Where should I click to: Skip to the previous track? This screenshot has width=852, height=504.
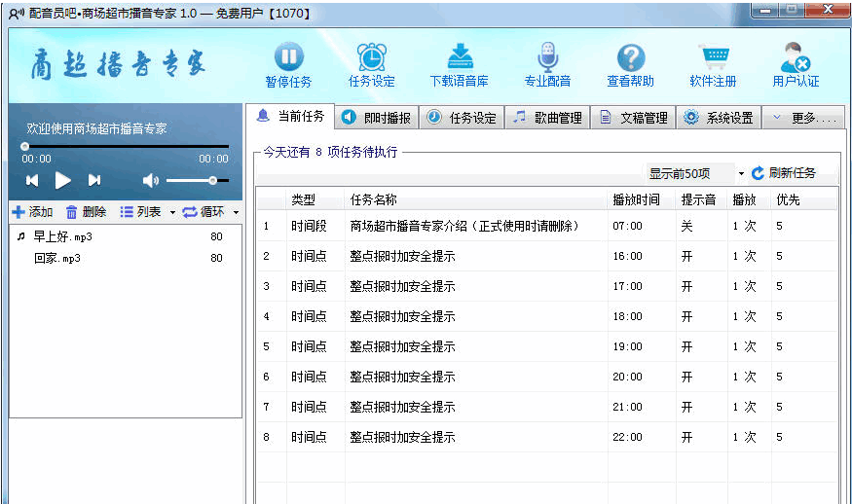point(32,180)
